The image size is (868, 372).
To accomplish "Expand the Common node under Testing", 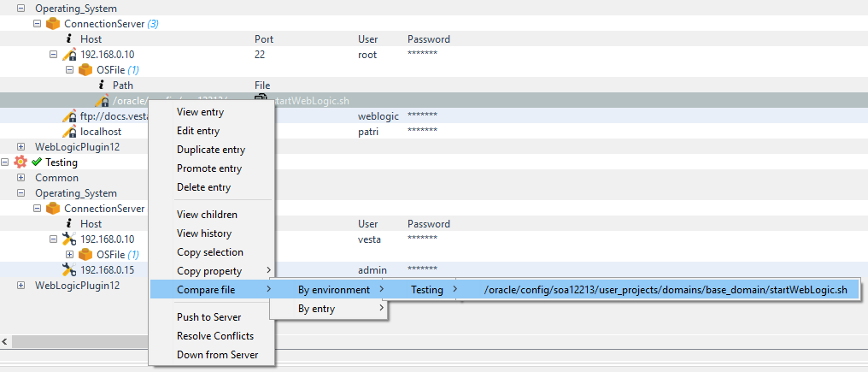I will click(x=21, y=178).
